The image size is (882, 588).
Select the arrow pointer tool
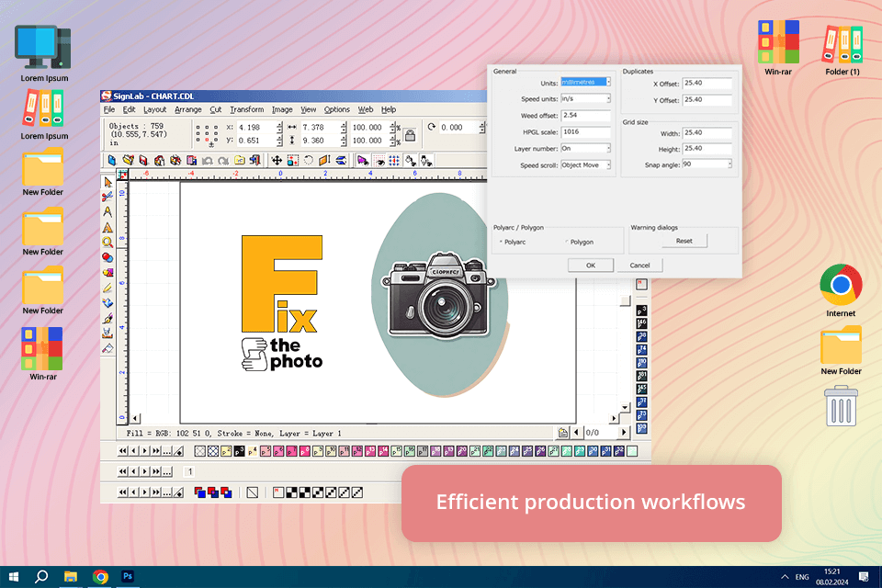(107, 182)
